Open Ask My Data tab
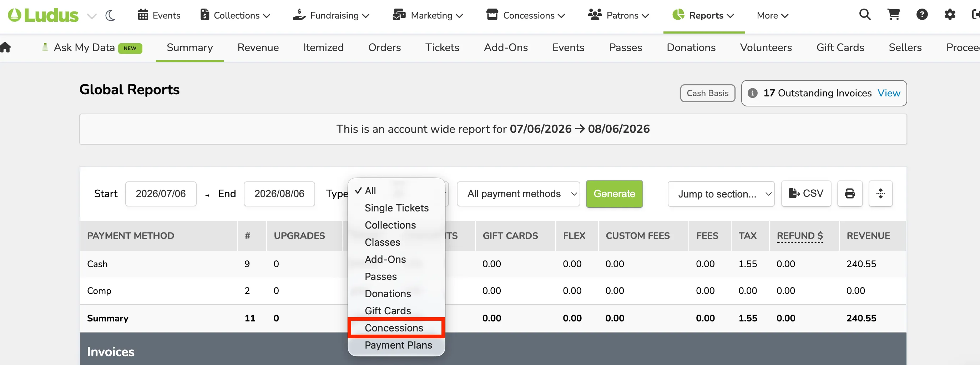 (91, 47)
